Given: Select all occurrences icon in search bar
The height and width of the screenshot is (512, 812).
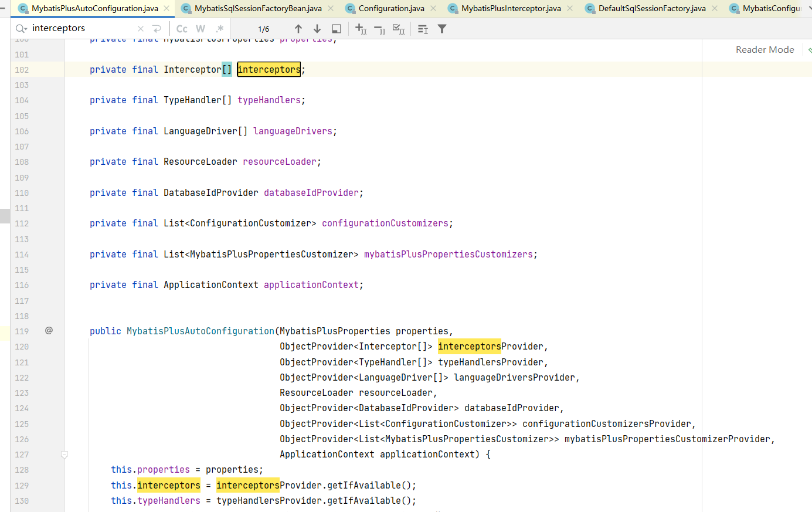Looking at the screenshot, I should 399,29.
